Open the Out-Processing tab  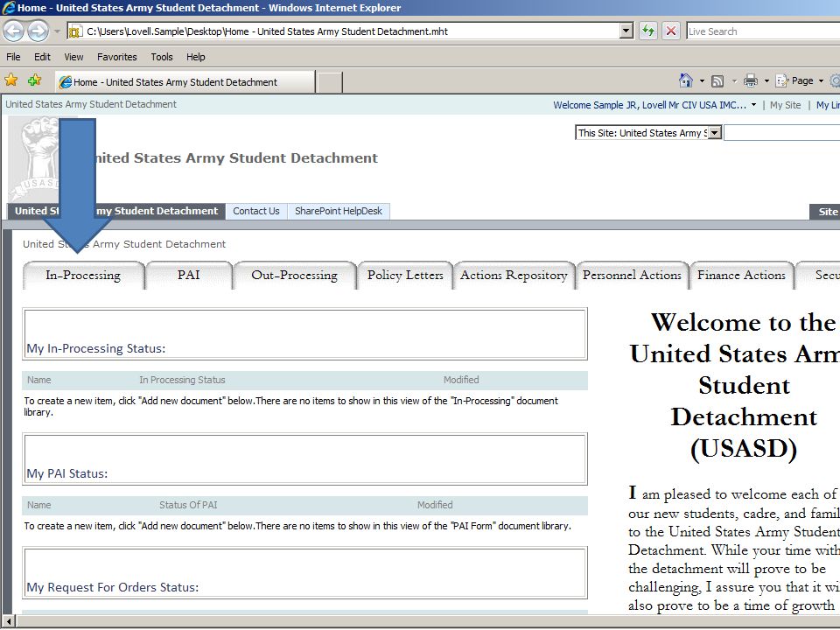pos(295,276)
